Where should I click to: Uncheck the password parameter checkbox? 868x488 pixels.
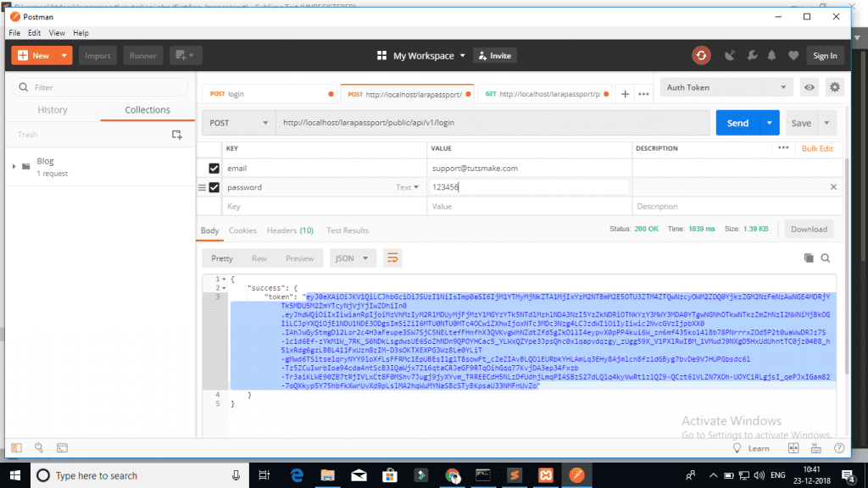pos(214,187)
